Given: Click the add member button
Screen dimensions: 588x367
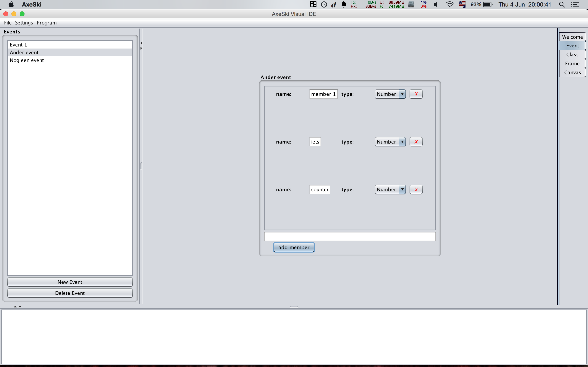Looking at the screenshot, I should point(294,247).
